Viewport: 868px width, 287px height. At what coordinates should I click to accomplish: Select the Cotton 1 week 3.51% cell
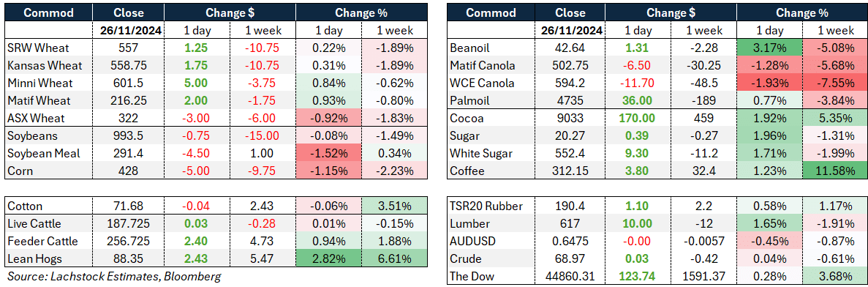click(393, 206)
